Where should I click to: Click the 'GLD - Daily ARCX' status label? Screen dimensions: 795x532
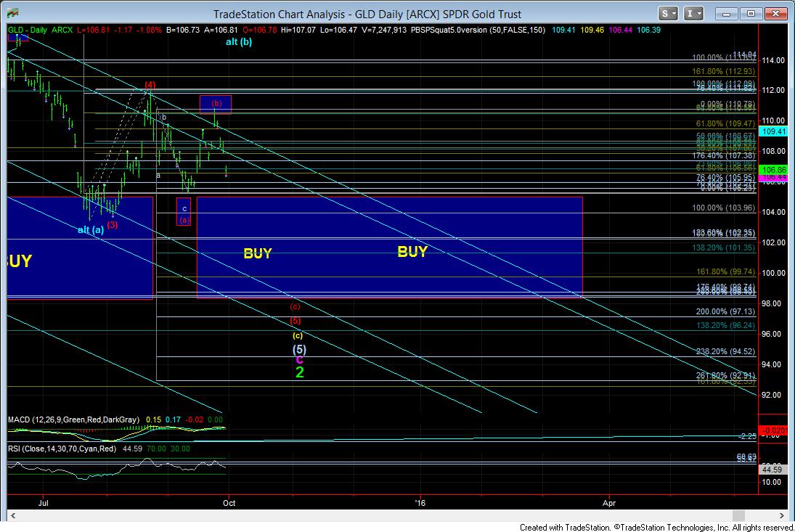point(40,30)
